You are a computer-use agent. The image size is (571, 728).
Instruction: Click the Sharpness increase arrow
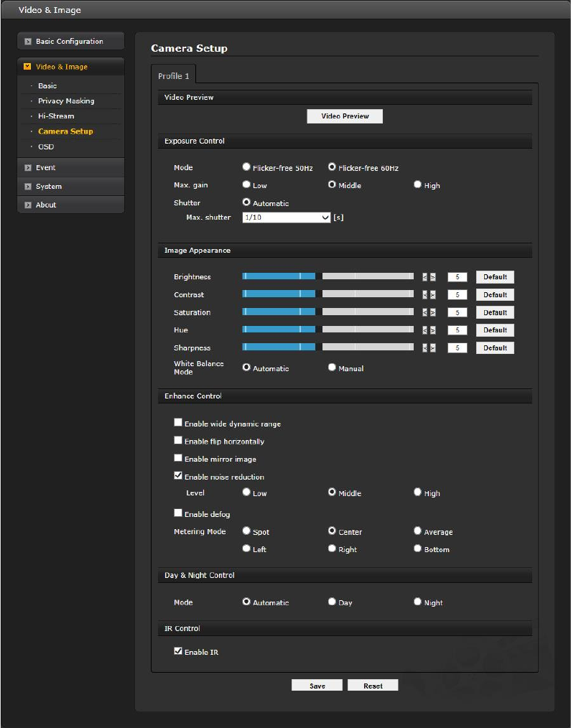point(432,347)
